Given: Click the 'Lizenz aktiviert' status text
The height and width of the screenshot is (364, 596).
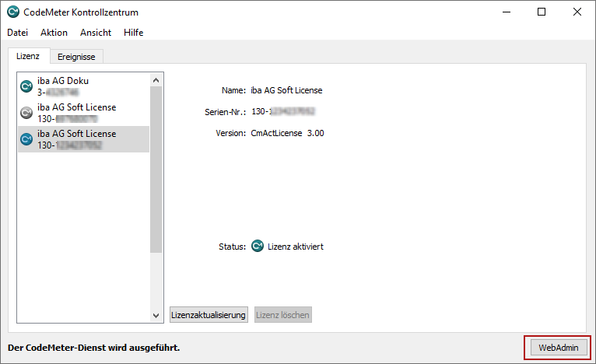Looking at the screenshot, I should click(296, 247).
